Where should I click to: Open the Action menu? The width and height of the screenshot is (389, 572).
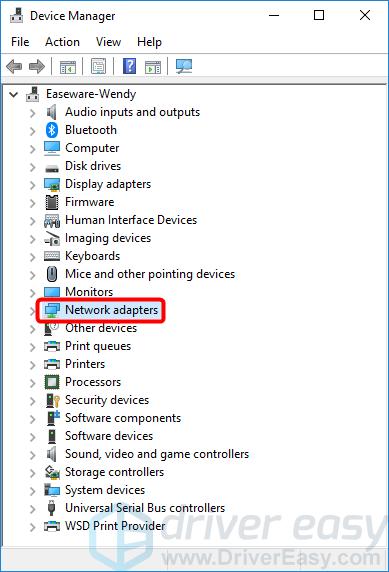pos(62,42)
